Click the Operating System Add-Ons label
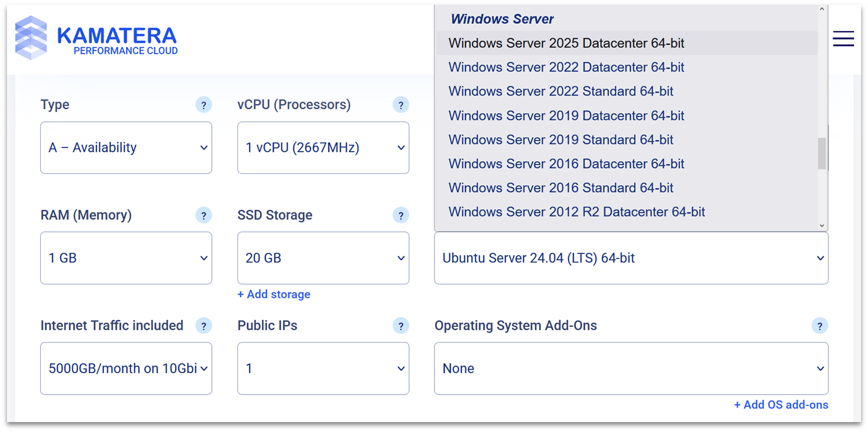 click(516, 326)
